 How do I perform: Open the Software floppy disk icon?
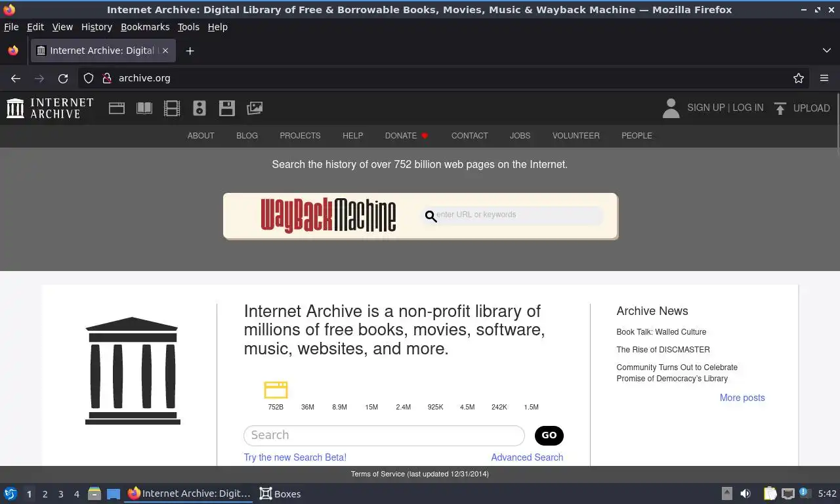(x=227, y=108)
